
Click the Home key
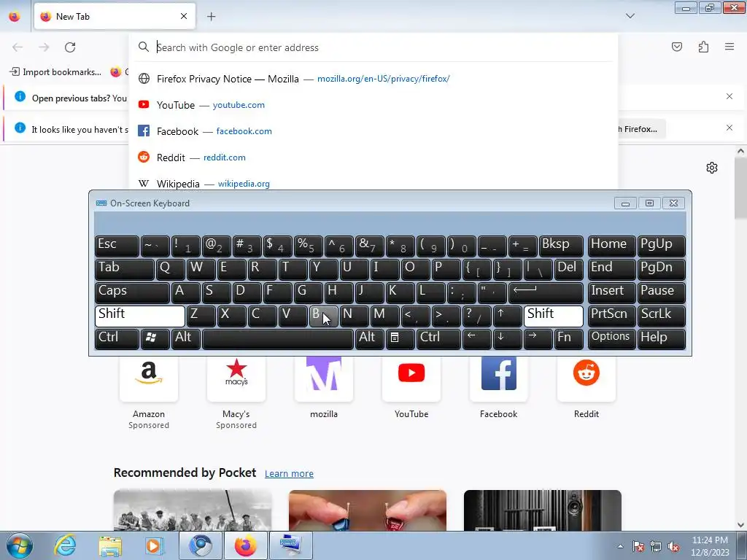[x=612, y=246]
